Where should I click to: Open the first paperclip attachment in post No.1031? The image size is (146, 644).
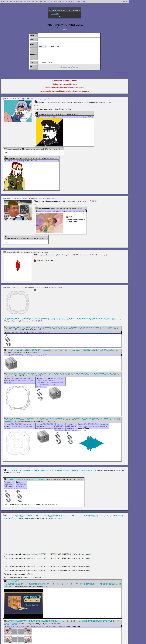click(8, 496)
